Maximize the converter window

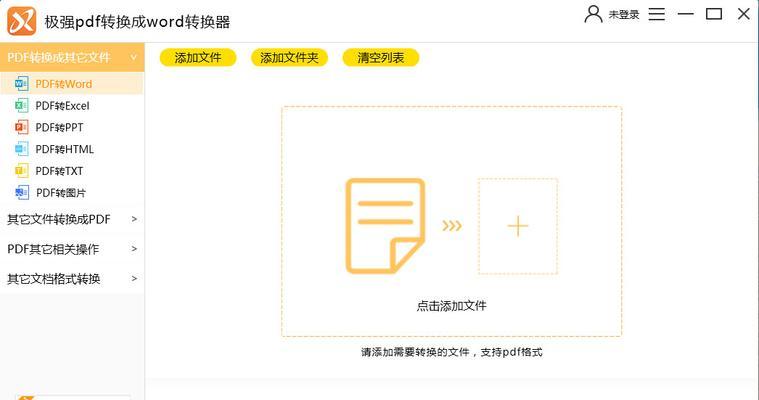[714, 14]
